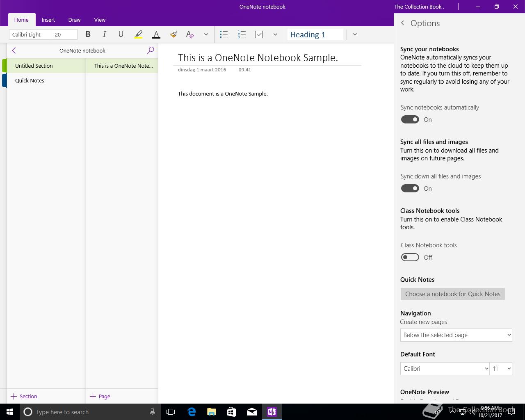Close Options pane with back arrow

(402, 23)
